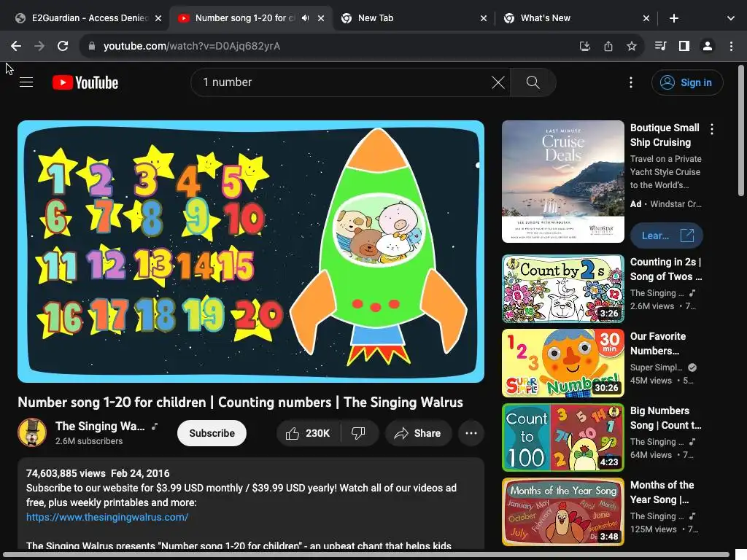Click the lock icon in address bar
The image size is (747, 560).
coord(92,46)
